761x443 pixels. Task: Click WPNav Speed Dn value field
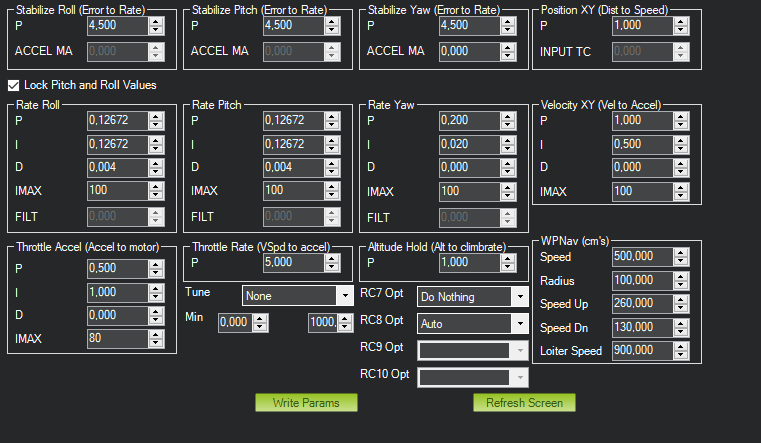click(x=643, y=328)
